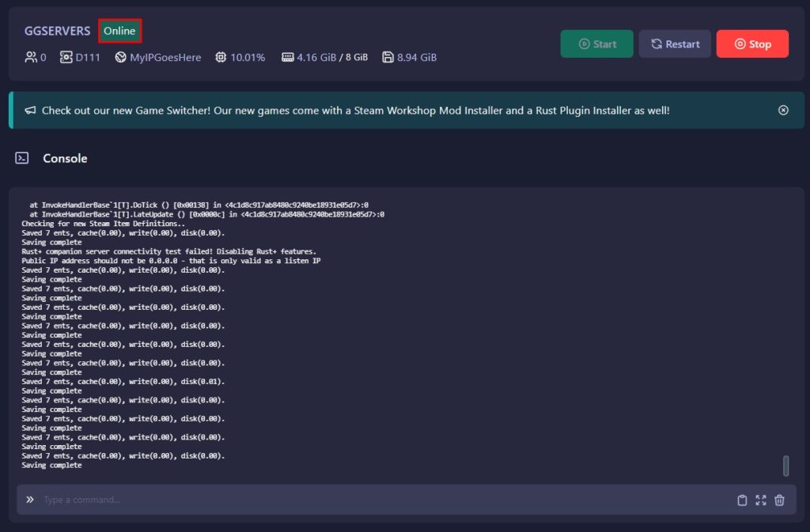Click the D111 node icon
The width and height of the screenshot is (810, 532).
click(66, 57)
